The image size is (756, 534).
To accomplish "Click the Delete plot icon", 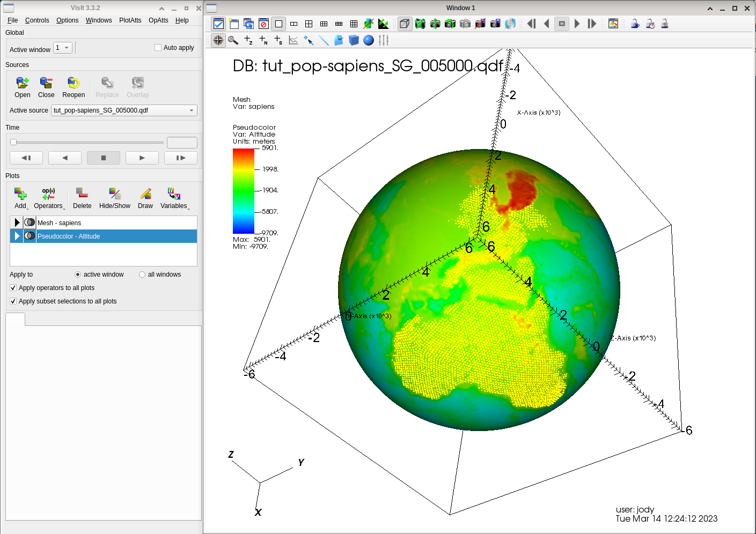I will (82, 194).
